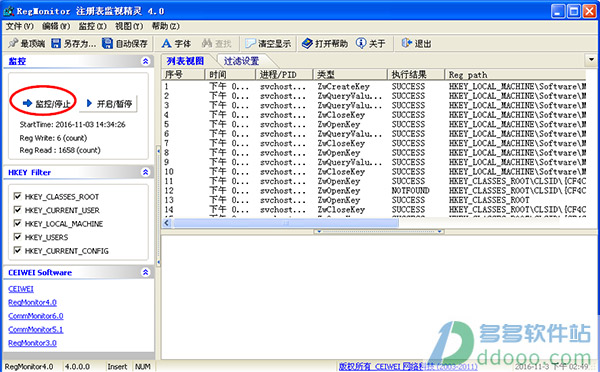Open RegMonitor4.0 link
600x372 pixels.
(x=32, y=302)
